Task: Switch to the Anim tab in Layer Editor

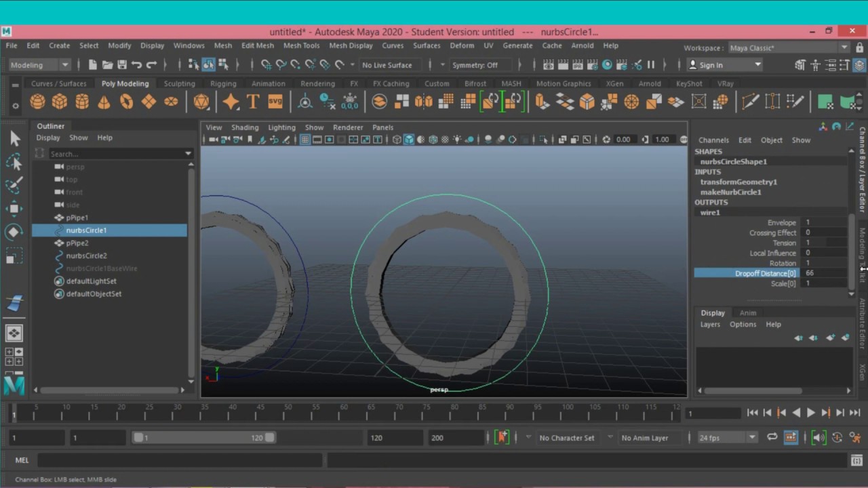Action: [x=748, y=312]
